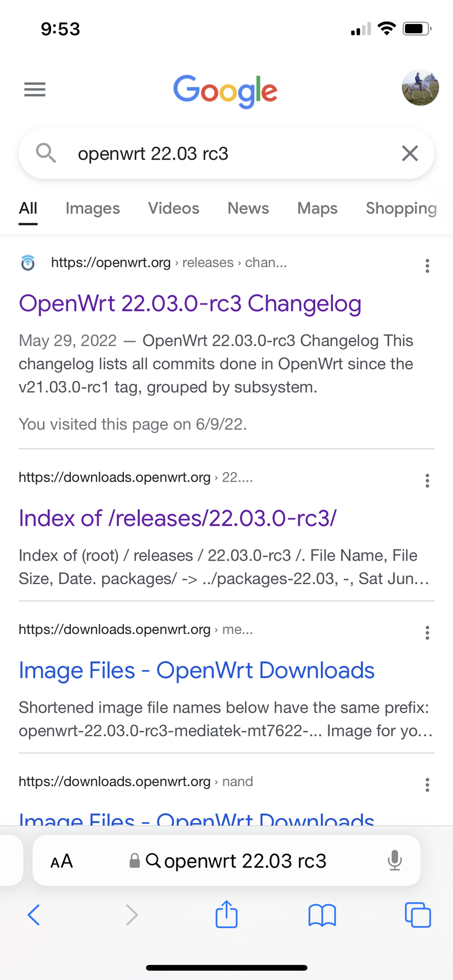Tap downloads.openwrt.org › 22... breadcrumb
Viewport: 453px width, 980px height.
tap(136, 477)
